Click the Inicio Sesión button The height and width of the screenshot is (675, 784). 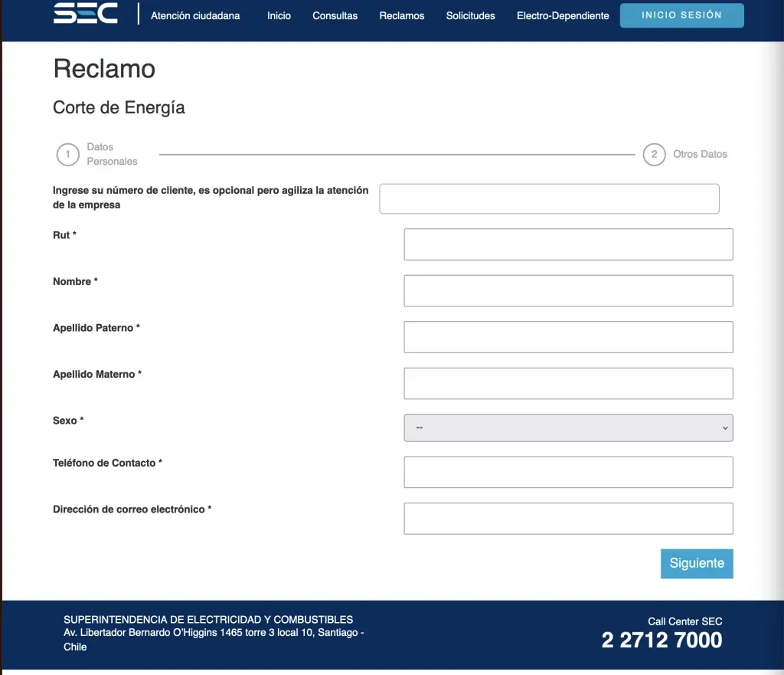tap(681, 15)
